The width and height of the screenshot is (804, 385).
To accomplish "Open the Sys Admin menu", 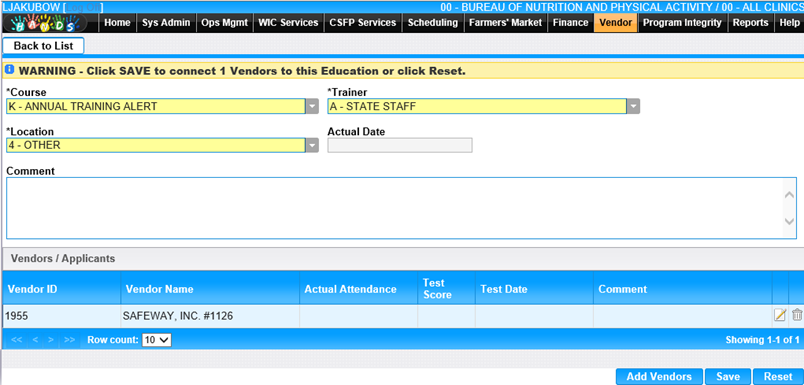I will coord(166,23).
